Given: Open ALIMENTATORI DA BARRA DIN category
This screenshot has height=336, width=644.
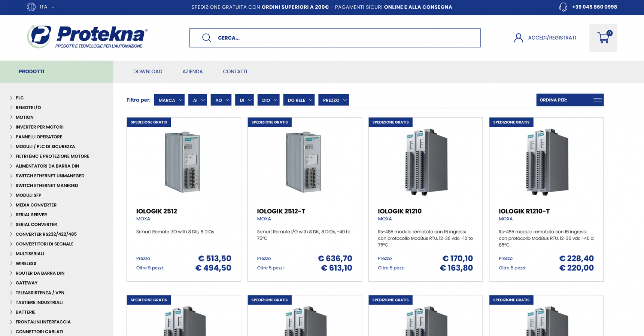Looking at the screenshot, I should coord(47,166).
